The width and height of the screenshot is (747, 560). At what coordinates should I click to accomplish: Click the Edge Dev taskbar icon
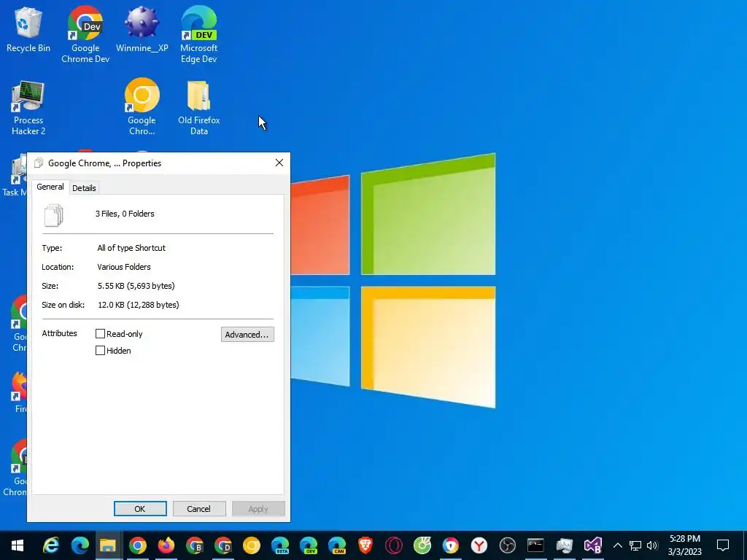coord(309,545)
